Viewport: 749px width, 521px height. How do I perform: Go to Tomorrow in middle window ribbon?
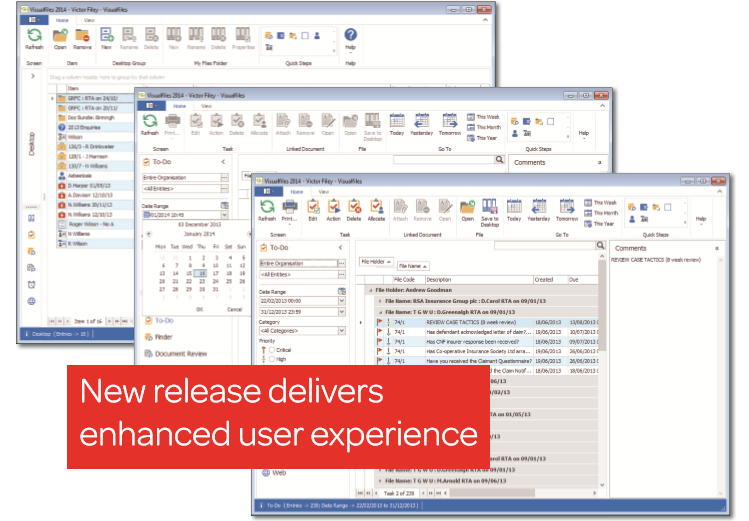tap(450, 125)
